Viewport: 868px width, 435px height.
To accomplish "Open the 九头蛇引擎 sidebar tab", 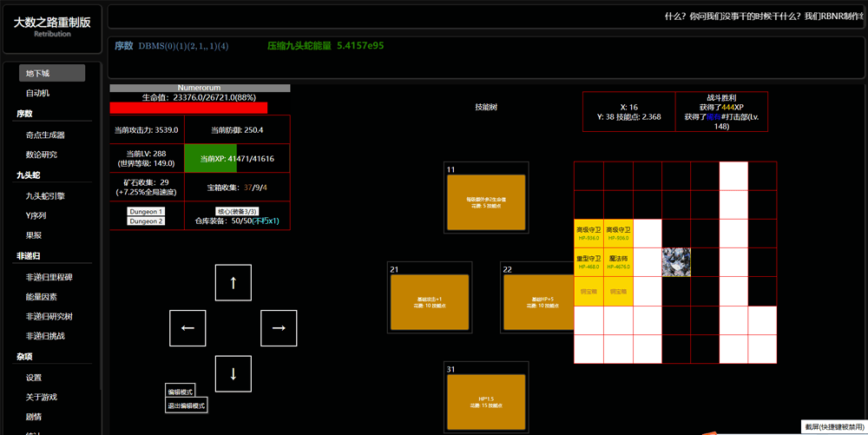I will point(45,196).
